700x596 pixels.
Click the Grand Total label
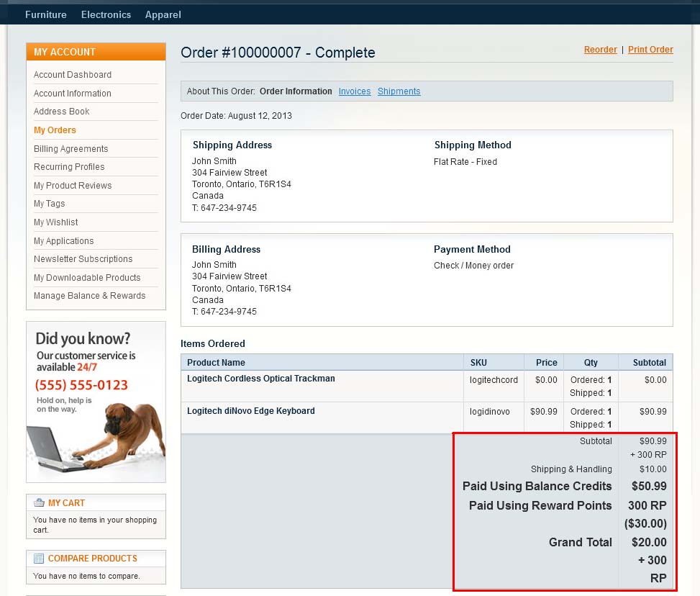581,542
